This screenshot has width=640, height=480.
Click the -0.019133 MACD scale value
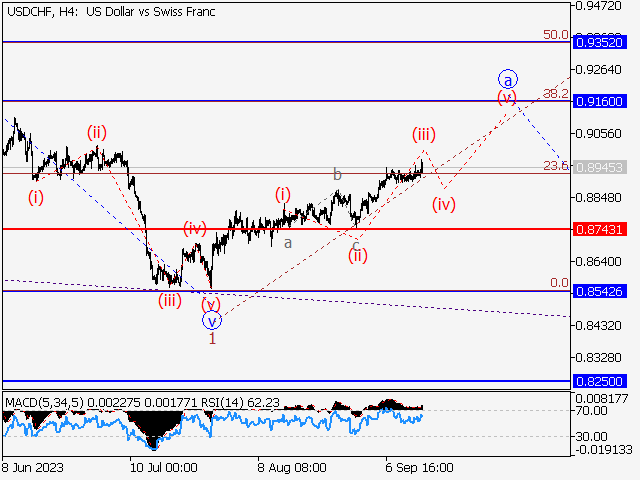pos(602,450)
